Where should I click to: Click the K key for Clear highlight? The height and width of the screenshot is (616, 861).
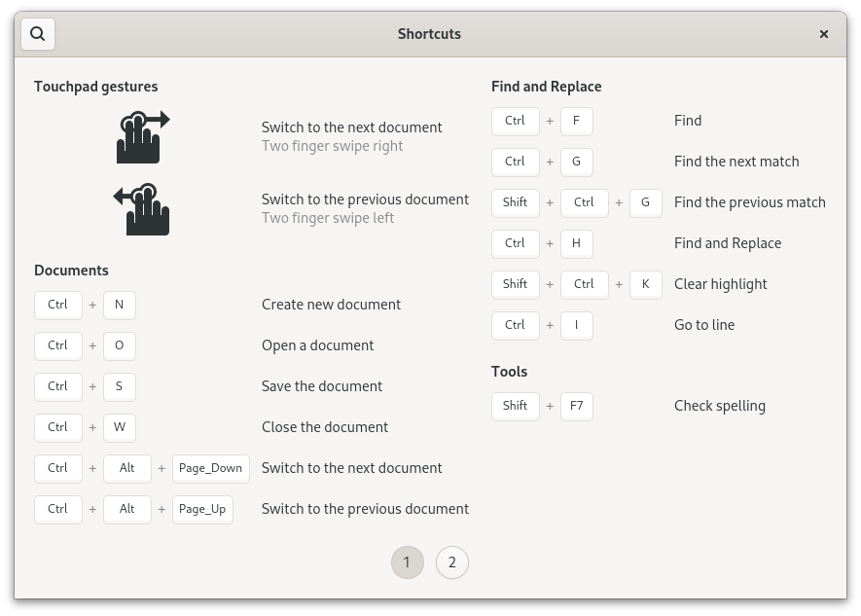click(x=645, y=284)
